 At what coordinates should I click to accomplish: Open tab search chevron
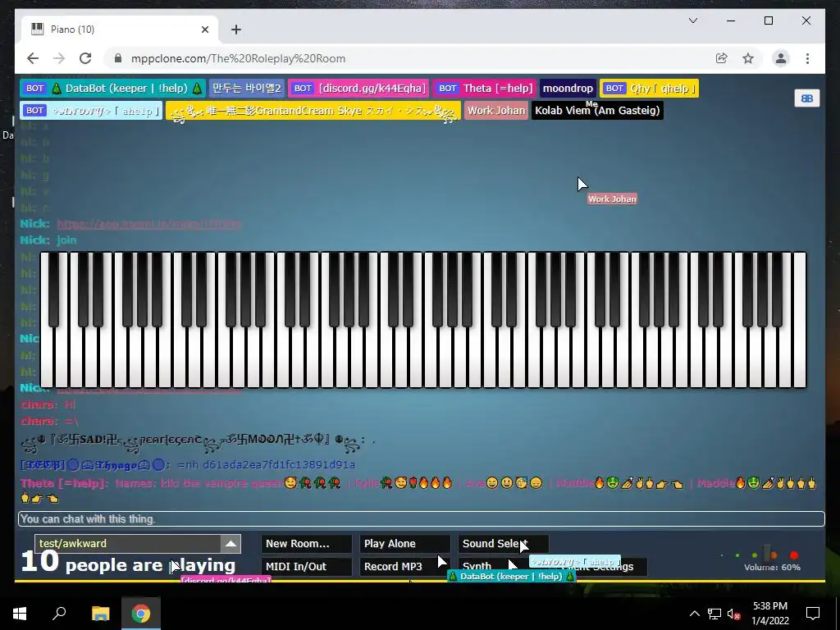click(693, 21)
